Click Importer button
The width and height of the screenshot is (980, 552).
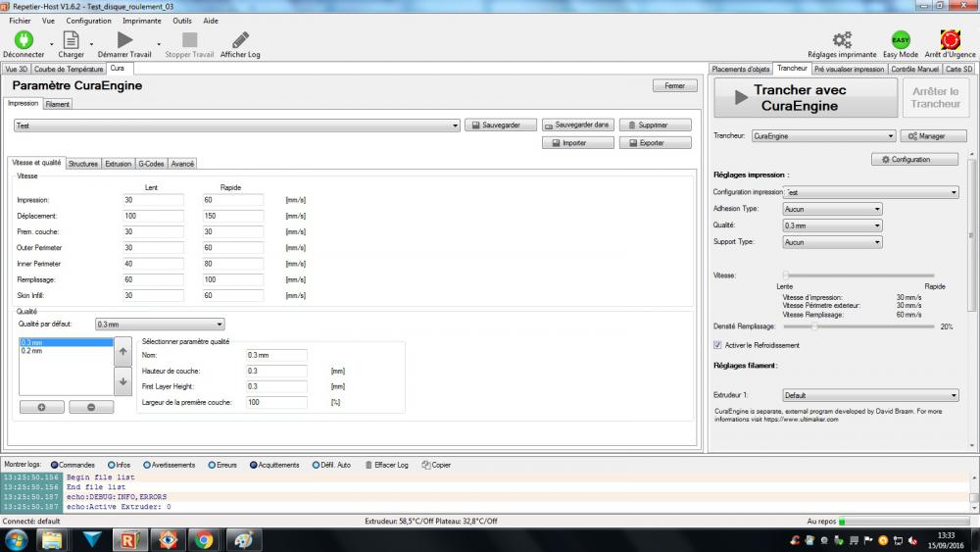tap(578, 143)
